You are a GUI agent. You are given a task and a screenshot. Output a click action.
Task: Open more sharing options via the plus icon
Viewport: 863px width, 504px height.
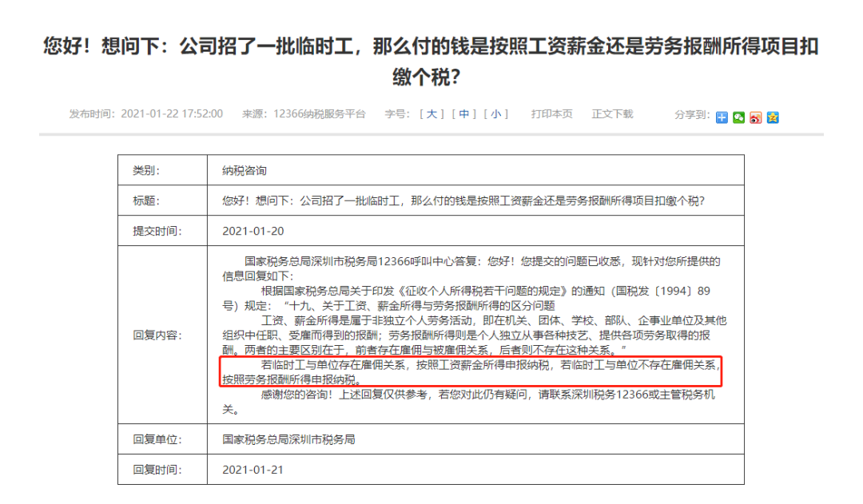tap(722, 117)
